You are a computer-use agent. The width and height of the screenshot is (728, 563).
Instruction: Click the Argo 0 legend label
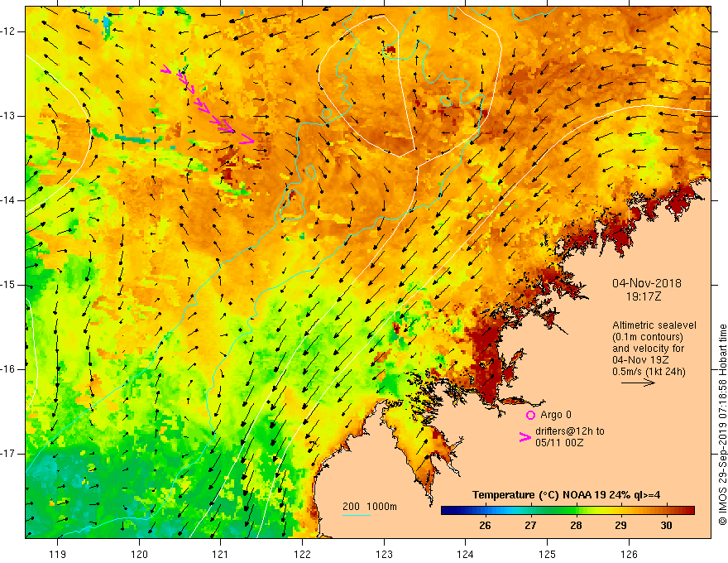(x=556, y=415)
